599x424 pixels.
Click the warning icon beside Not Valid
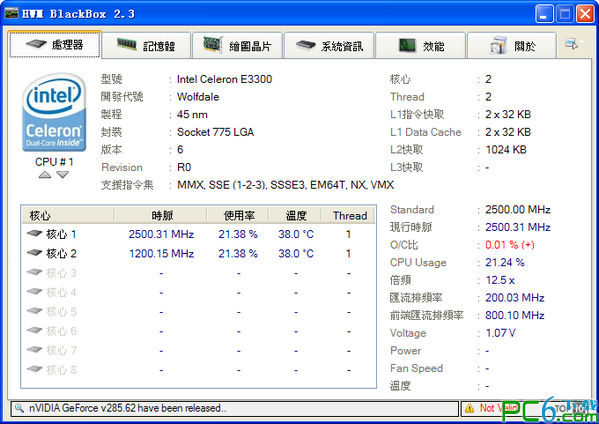coord(469,409)
